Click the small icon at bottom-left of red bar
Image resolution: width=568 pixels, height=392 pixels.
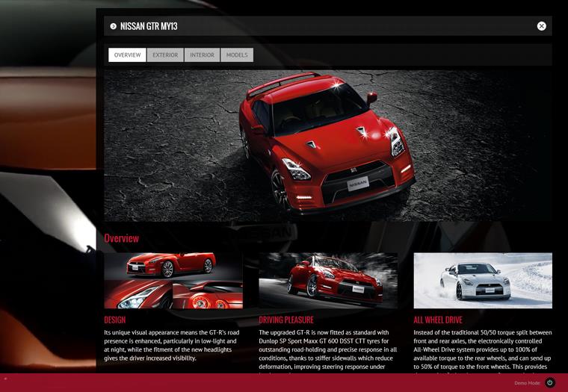pyautogui.click(x=5, y=379)
